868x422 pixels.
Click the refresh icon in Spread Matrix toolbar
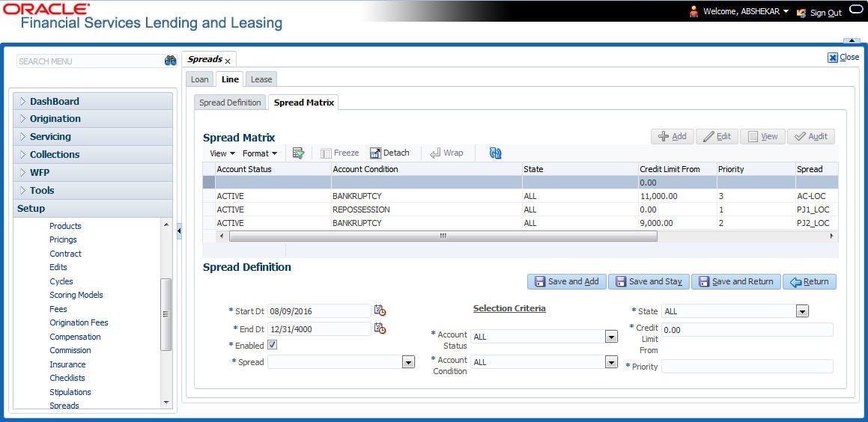(496, 153)
